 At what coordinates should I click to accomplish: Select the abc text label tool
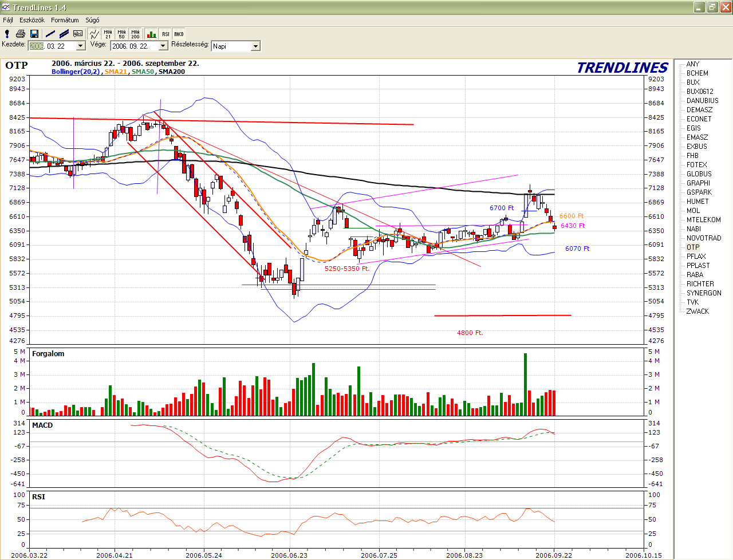click(78, 34)
